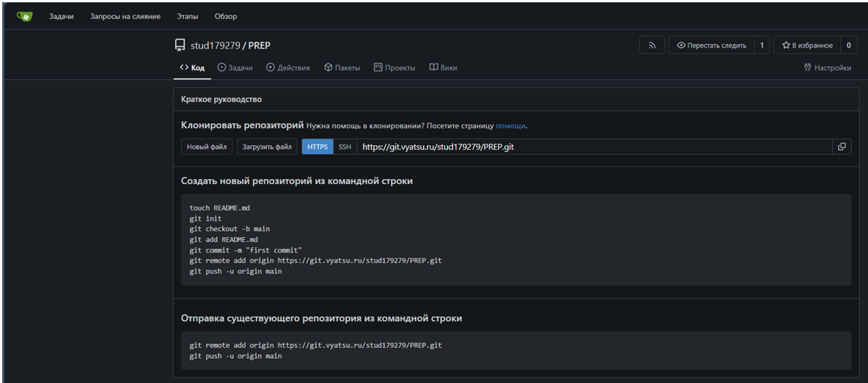This screenshot has height=383, width=868.
Task: Open the repository Issues (Задачи) tab
Action: point(235,68)
